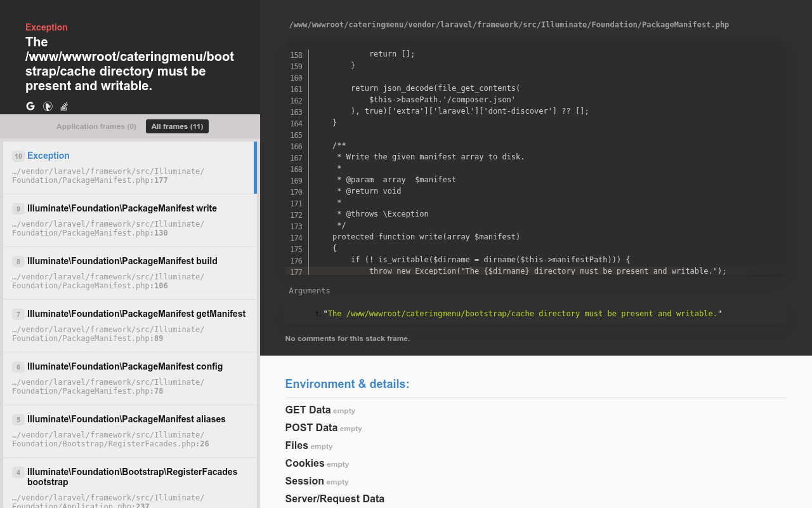Search the error on Google

(x=30, y=106)
